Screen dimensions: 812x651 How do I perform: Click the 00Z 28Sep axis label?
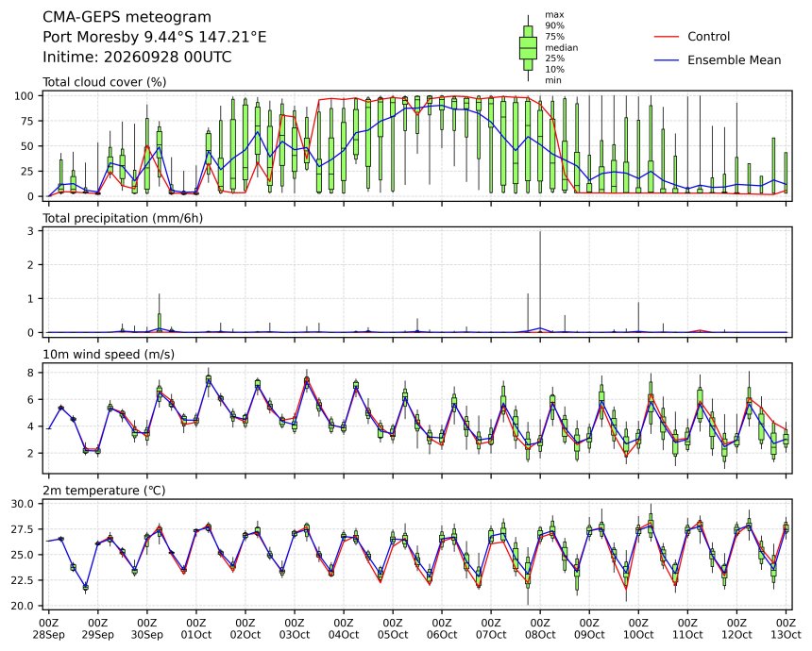click(51, 628)
